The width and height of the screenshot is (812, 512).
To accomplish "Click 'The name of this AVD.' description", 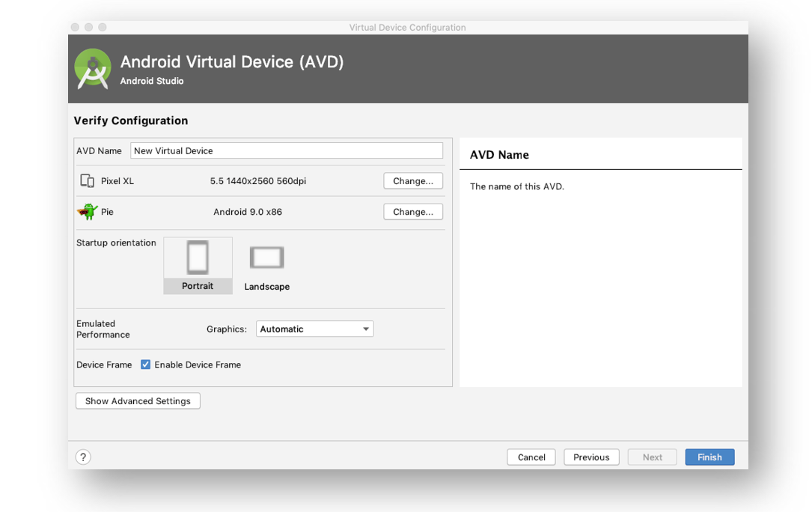I will coord(517,186).
